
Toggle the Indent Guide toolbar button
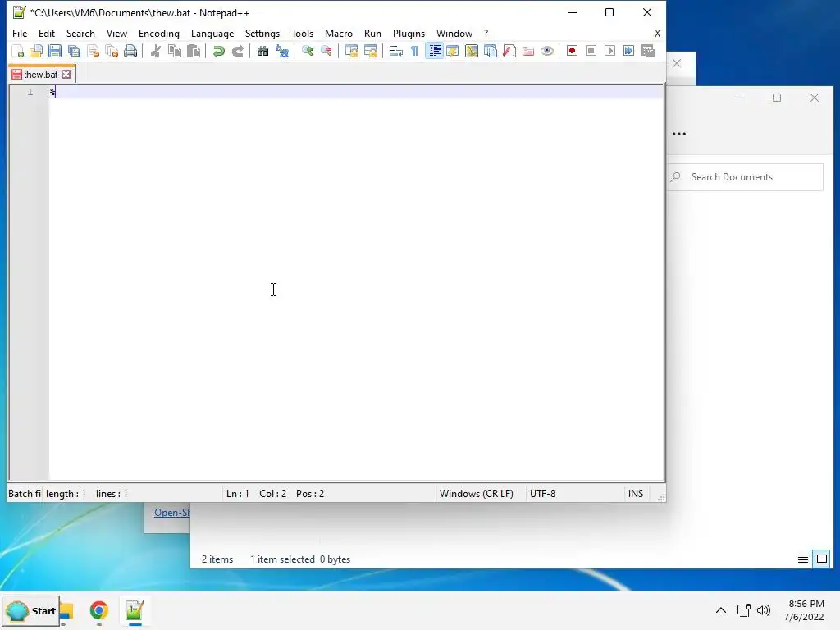point(434,51)
